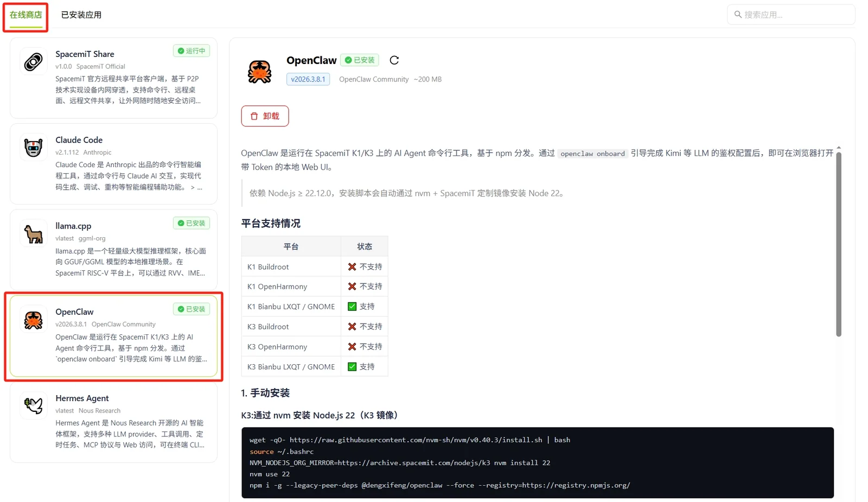Select the OpenClaw crab icon in list

pos(34,320)
